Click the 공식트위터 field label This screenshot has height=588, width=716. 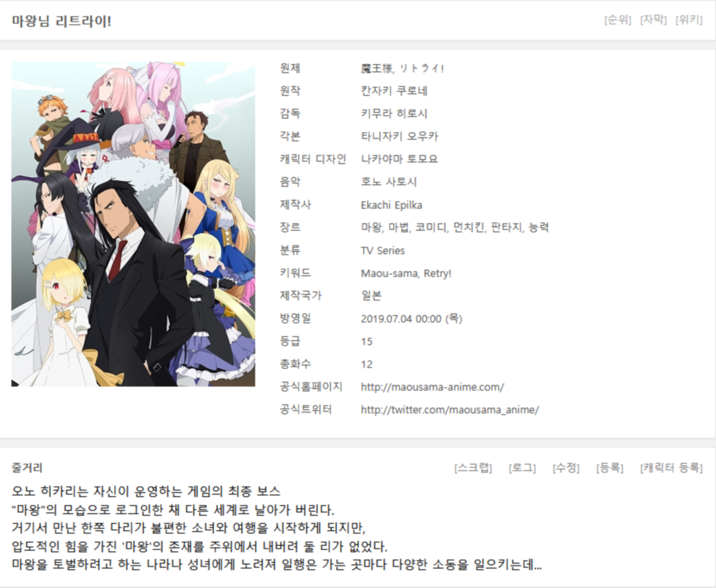(x=306, y=410)
